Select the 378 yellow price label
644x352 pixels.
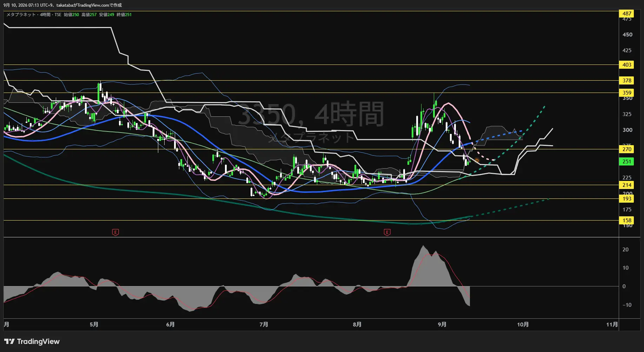[x=627, y=81]
